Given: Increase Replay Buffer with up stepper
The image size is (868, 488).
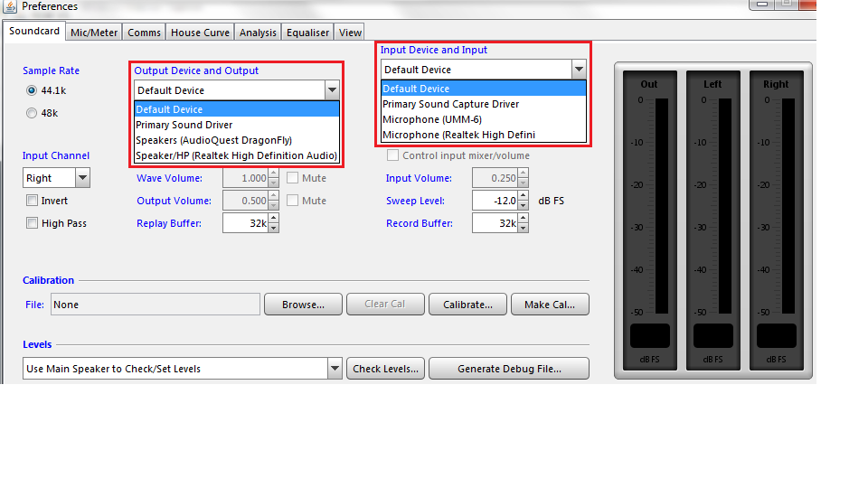Looking at the screenshot, I should click(273, 219).
